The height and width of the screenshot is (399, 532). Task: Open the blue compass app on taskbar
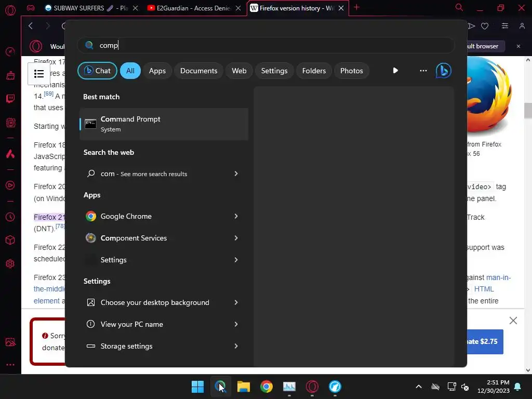point(335,387)
